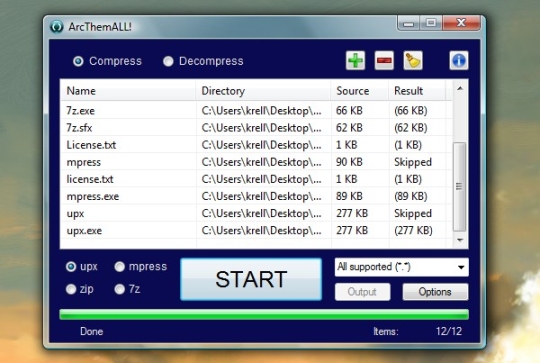The height and width of the screenshot is (363, 540).
Task: Select the mpress.exe row
Action: (256, 196)
